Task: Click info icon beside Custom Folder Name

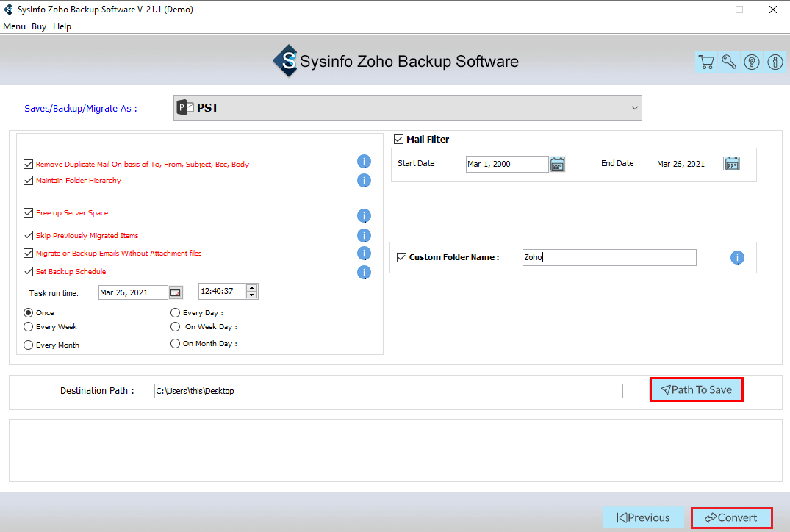Action: tap(737, 258)
